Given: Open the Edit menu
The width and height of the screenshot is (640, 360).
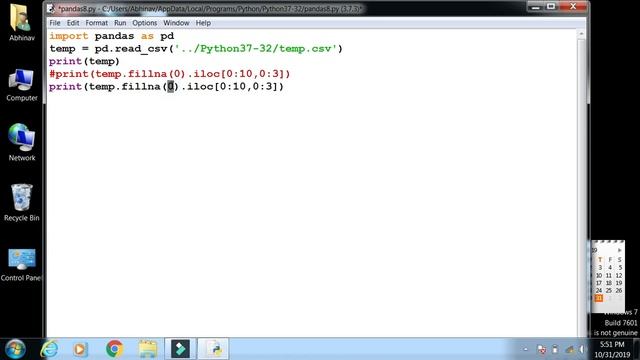Looking at the screenshot, I should click(x=73, y=23).
